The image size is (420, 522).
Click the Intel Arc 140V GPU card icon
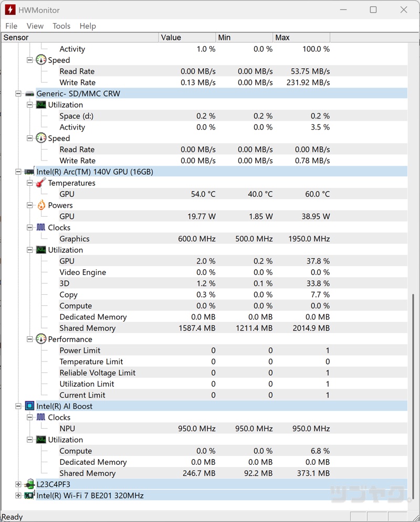click(x=29, y=172)
